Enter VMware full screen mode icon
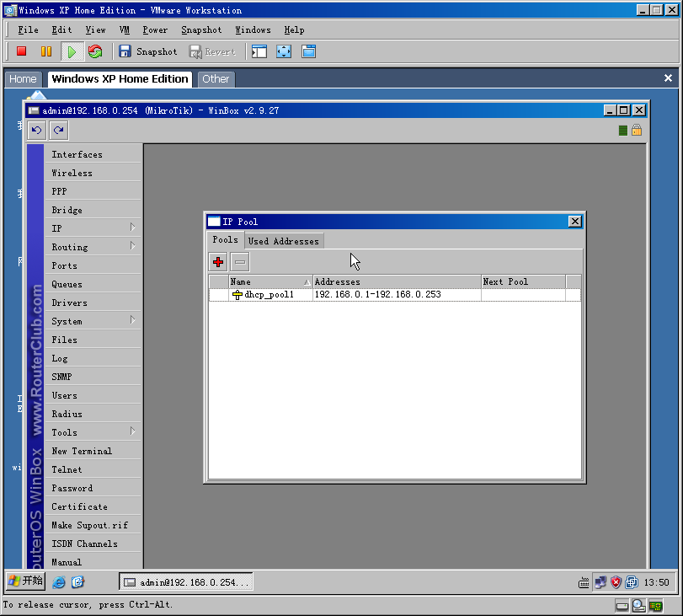Screen dimensions: 683x616 (284, 51)
